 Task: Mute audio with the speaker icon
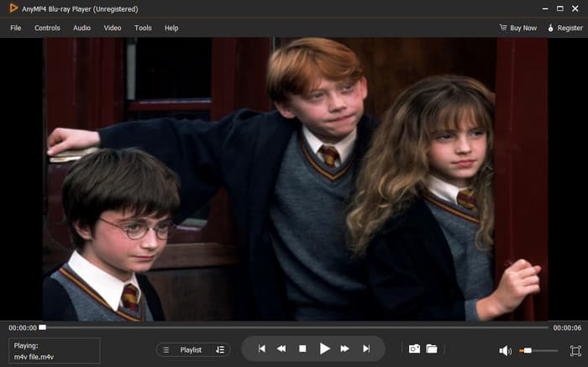(505, 350)
